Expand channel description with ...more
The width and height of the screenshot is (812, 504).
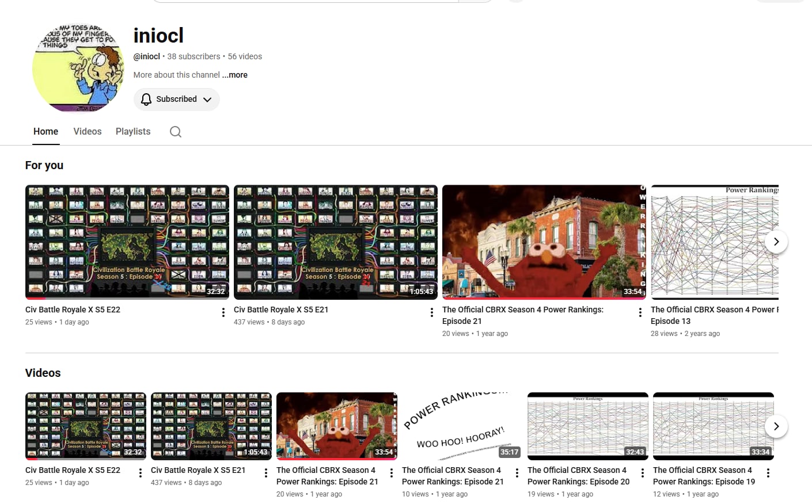pyautogui.click(x=235, y=75)
